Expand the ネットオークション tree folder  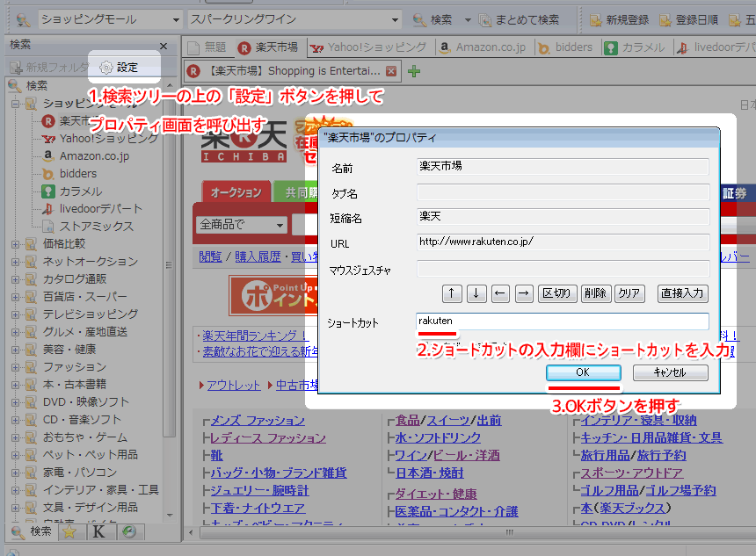pyautogui.click(x=16, y=262)
